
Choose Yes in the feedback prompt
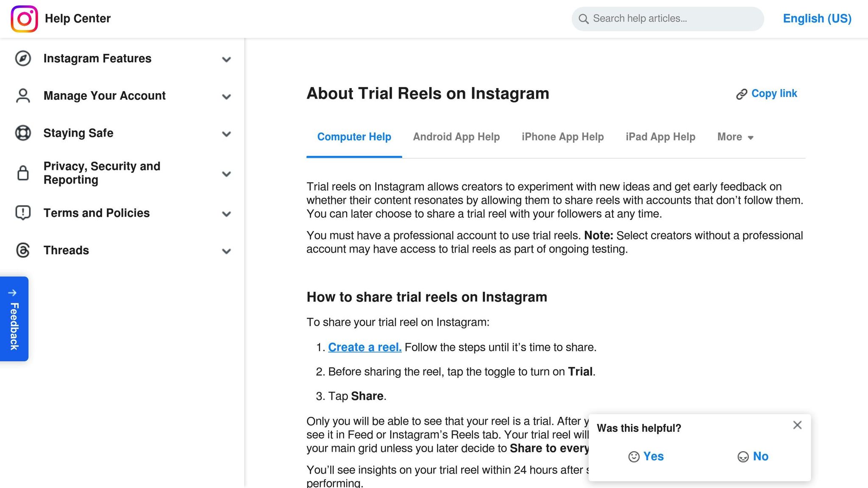(x=653, y=457)
